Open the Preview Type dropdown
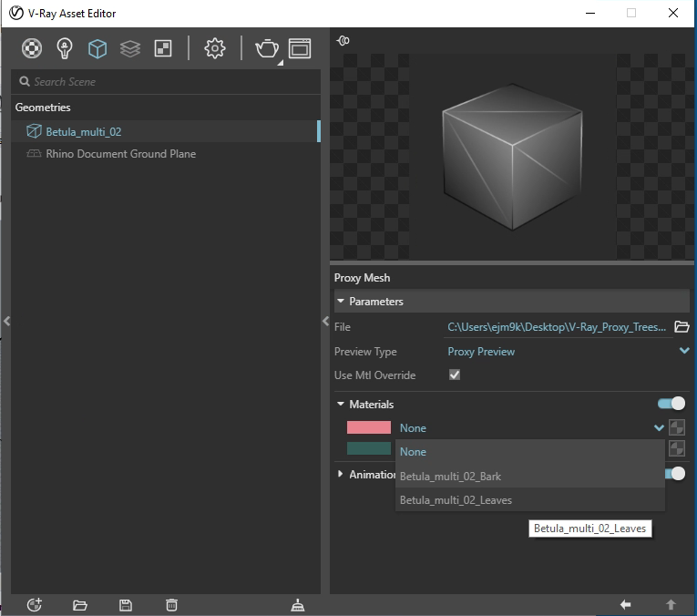This screenshot has width=697, height=616. coord(684,352)
